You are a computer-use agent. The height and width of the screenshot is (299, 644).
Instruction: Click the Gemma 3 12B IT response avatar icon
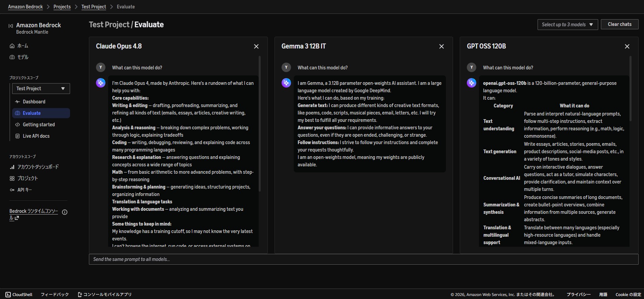click(x=286, y=83)
